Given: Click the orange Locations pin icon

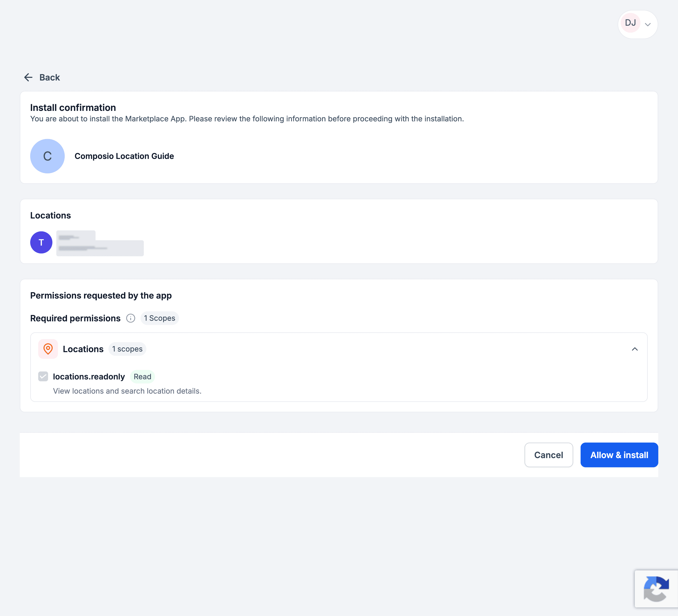Looking at the screenshot, I should pyautogui.click(x=48, y=349).
